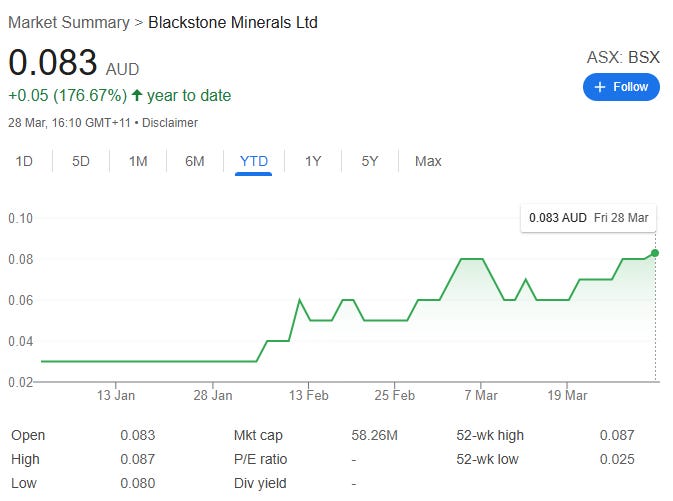This screenshot has width=673, height=501.
Task: Click the Open value 0.083
Action: [137, 435]
